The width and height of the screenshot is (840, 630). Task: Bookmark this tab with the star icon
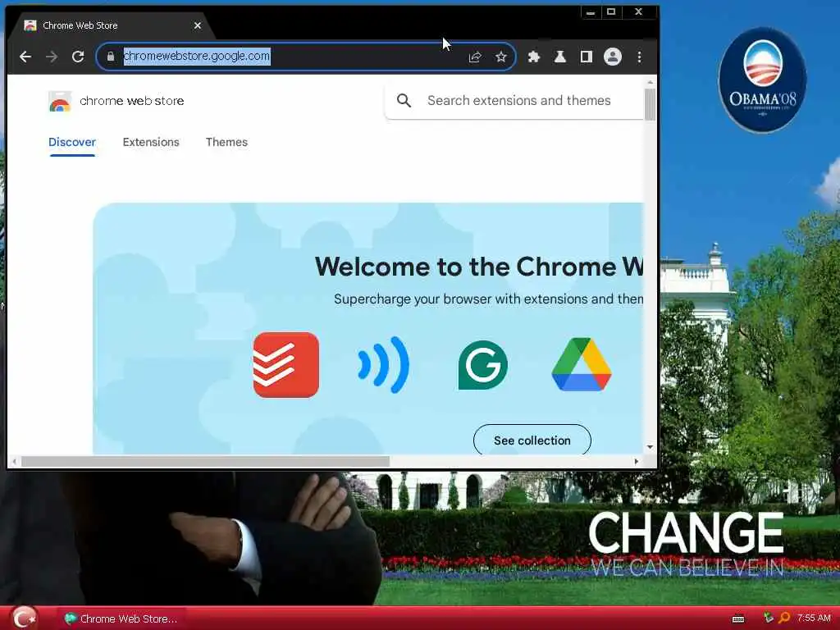(x=501, y=57)
